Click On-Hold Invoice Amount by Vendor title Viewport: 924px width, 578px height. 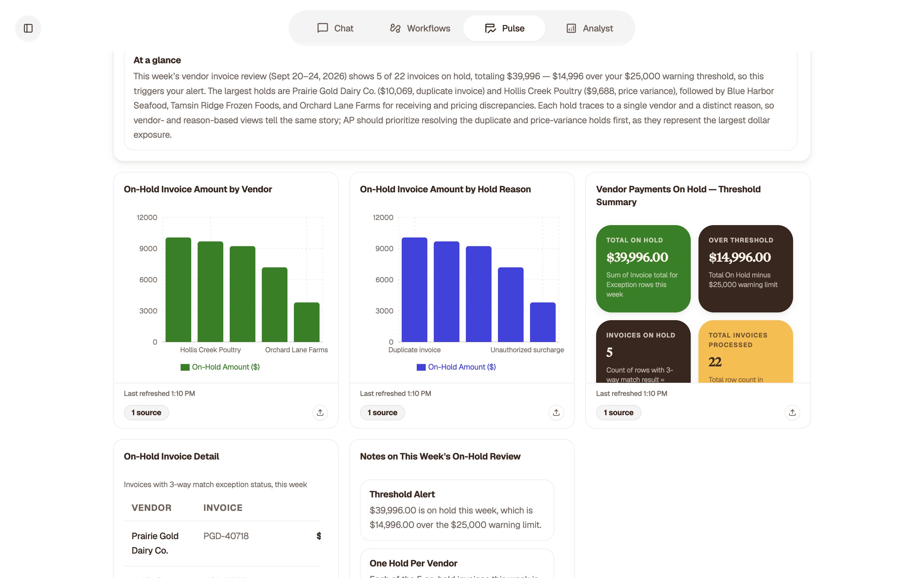[x=198, y=189]
